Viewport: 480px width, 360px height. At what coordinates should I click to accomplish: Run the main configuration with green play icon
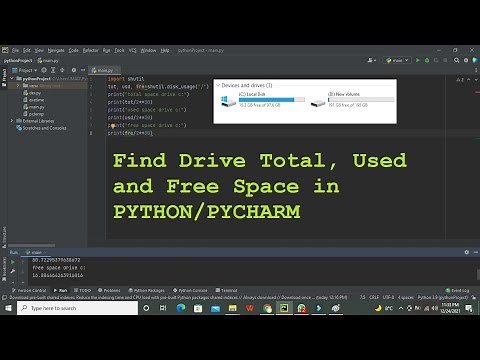[x=418, y=60]
